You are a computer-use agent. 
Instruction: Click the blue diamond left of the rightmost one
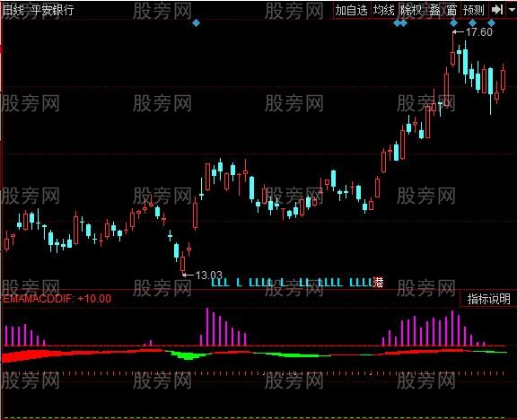[x=472, y=22]
